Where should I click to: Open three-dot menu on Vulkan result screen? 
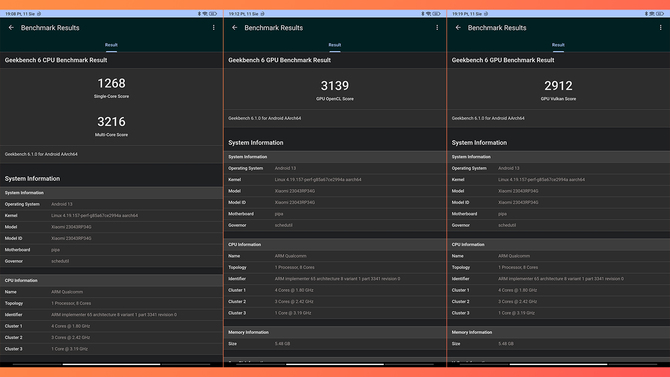(661, 28)
